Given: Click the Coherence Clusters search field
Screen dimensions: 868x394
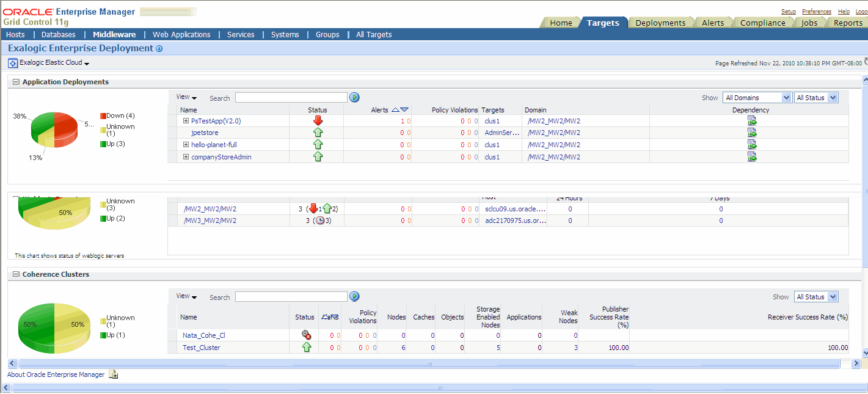Looking at the screenshot, I should [291, 297].
